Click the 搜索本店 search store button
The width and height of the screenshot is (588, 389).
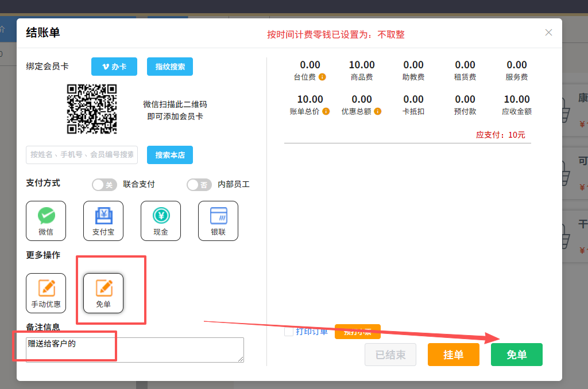170,155
